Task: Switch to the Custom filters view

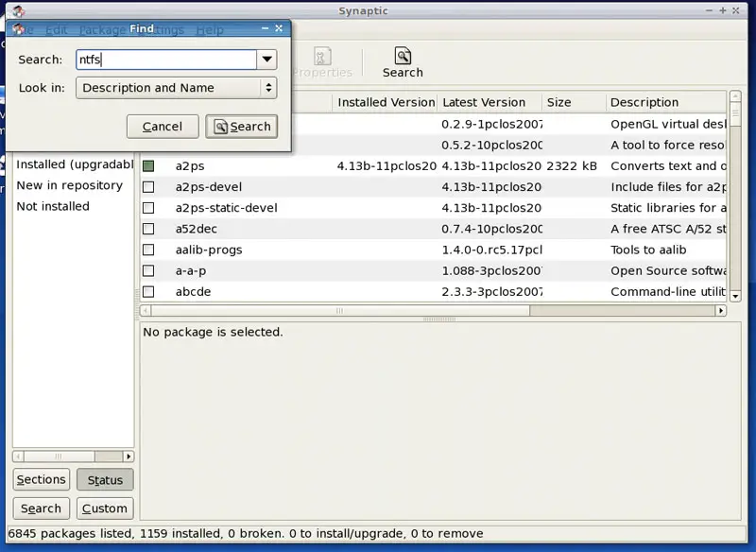Action: click(x=105, y=509)
